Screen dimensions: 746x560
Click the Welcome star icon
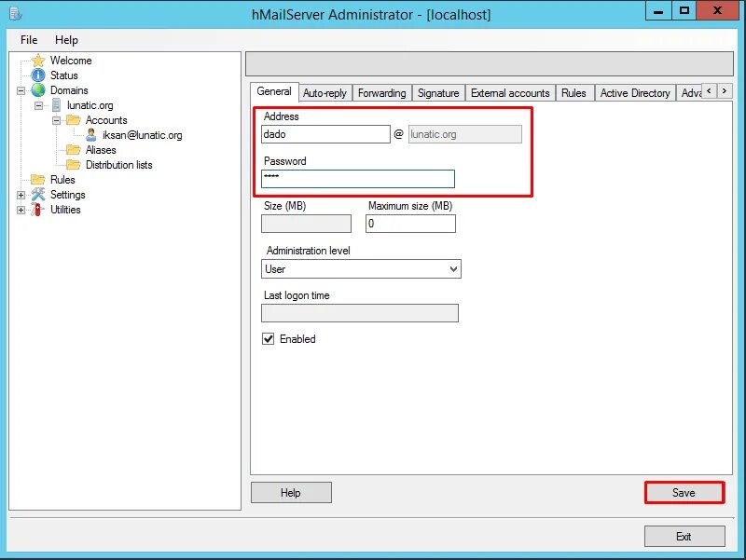pyautogui.click(x=38, y=61)
